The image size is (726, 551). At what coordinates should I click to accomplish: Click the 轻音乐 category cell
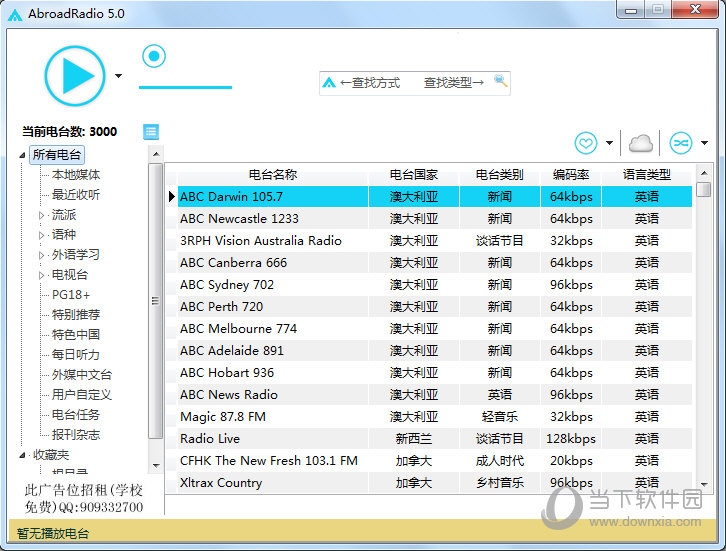(x=500, y=417)
